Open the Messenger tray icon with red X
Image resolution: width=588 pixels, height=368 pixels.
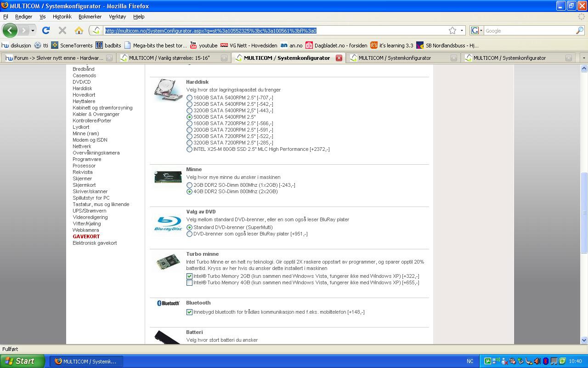pos(505,361)
